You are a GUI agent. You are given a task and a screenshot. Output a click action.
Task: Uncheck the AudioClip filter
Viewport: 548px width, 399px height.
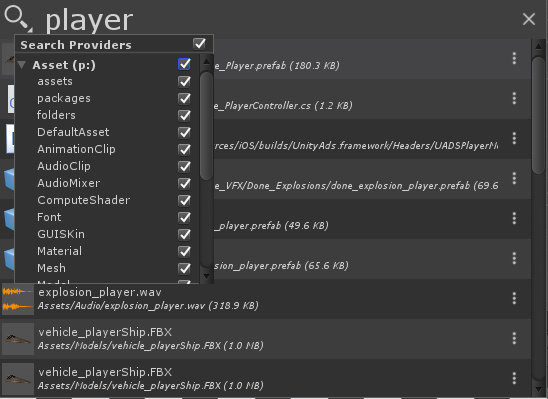point(184,167)
